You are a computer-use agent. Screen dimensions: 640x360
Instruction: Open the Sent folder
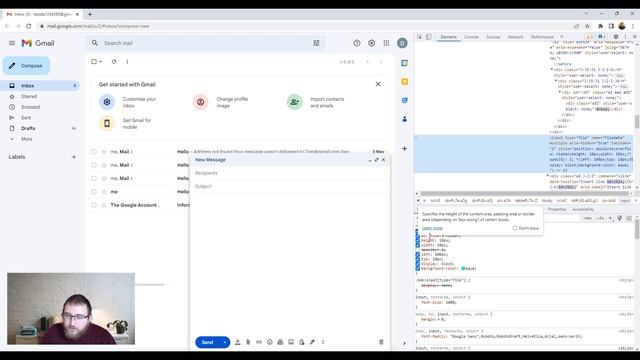coord(26,118)
